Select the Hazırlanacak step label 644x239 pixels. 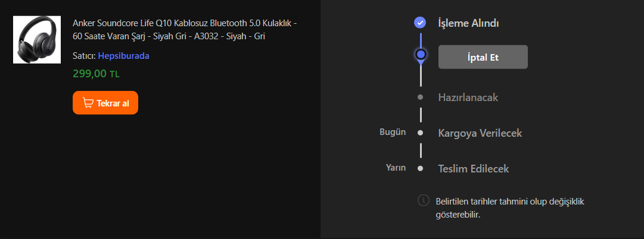coord(468,97)
